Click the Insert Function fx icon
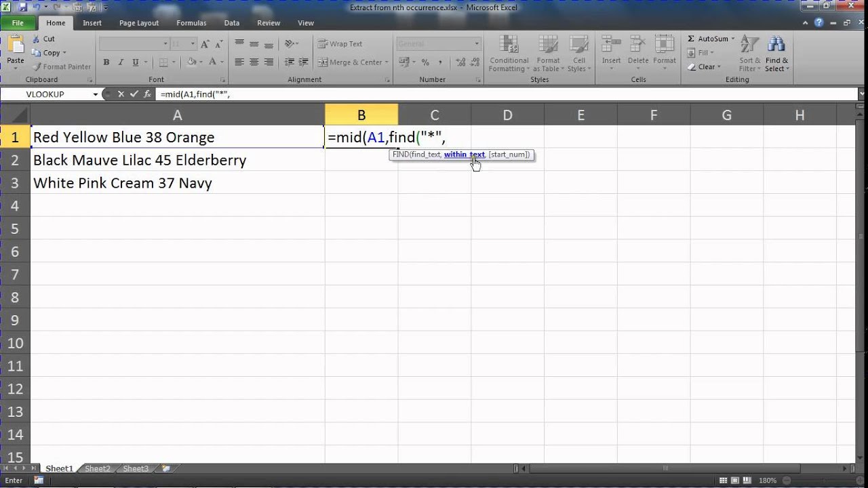This screenshot has width=868, height=488. click(147, 94)
